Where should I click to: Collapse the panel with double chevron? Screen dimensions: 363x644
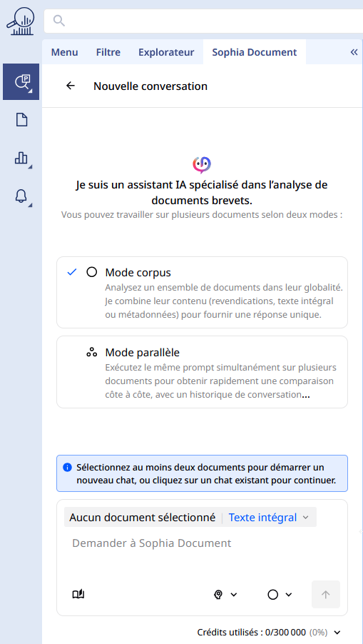pos(354,52)
